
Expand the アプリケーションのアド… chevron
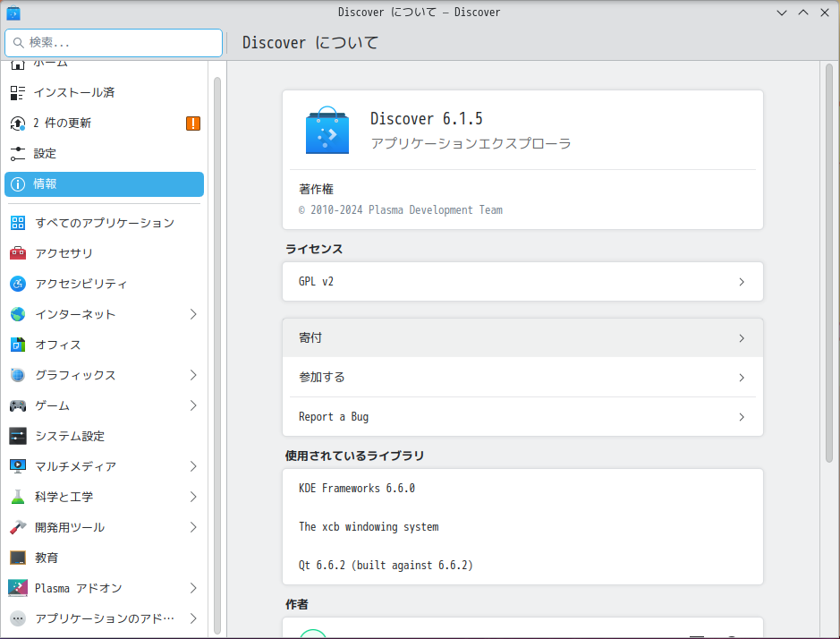193,618
